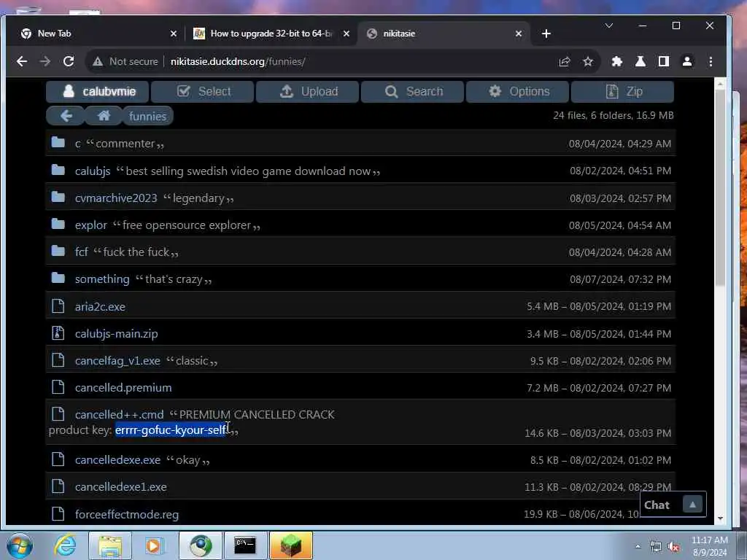Click zip archive icon beside calubjs-main.zip
The width and height of the screenshot is (747, 560).
coord(58,332)
